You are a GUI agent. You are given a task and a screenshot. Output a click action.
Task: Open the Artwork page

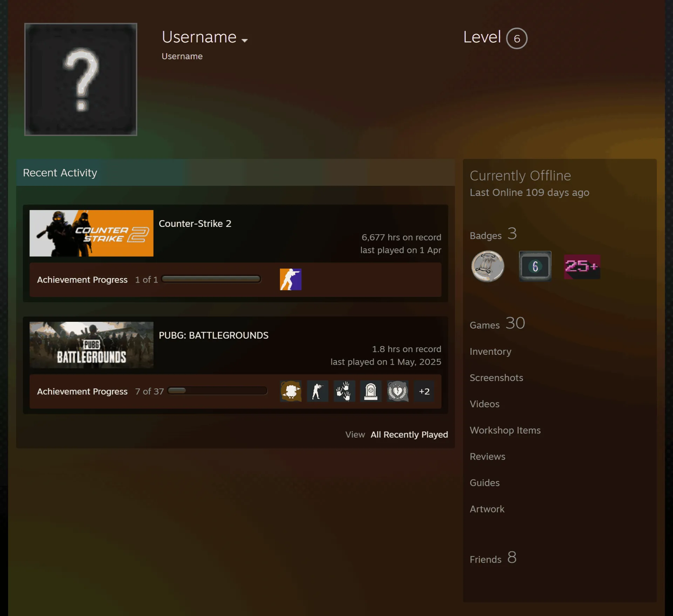tap(487, 509)
